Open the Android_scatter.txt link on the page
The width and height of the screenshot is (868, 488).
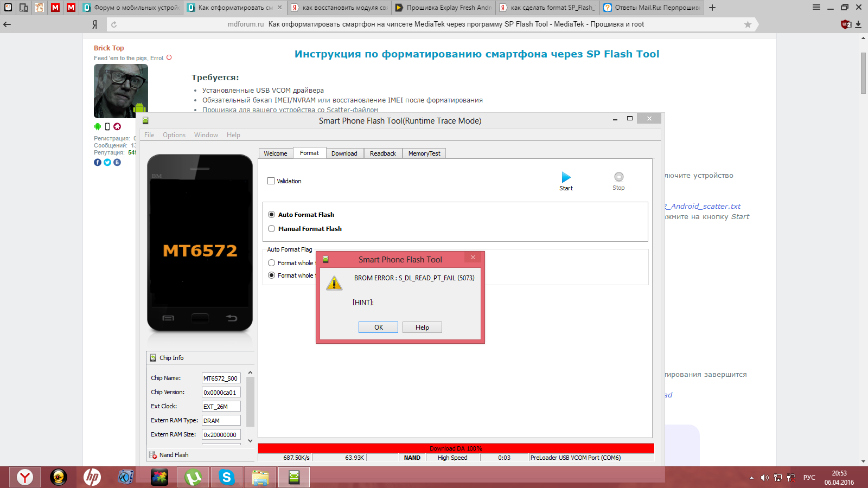[x=703, y=206]
